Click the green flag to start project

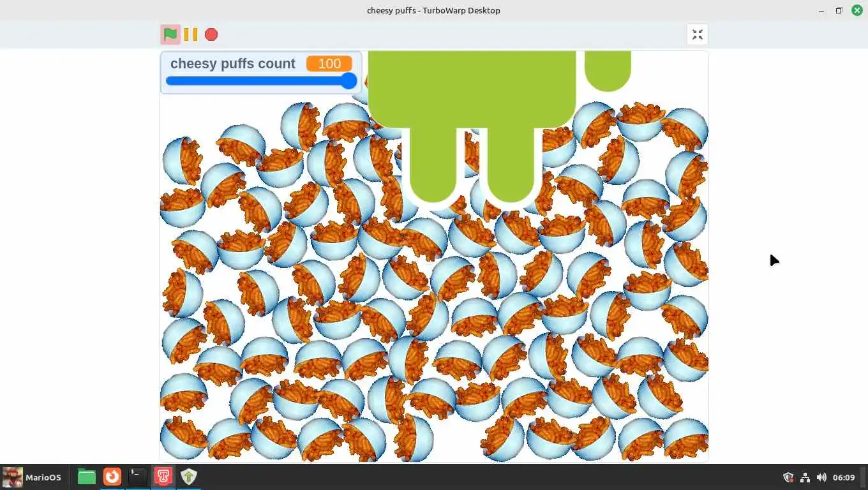(170, 34)
